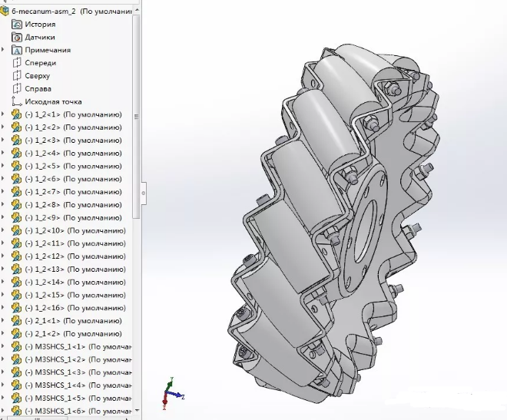Viewport: 507px width, 420px height.
Task: Click part icon of 1_2<10>
Action: [x=16, y=231]
